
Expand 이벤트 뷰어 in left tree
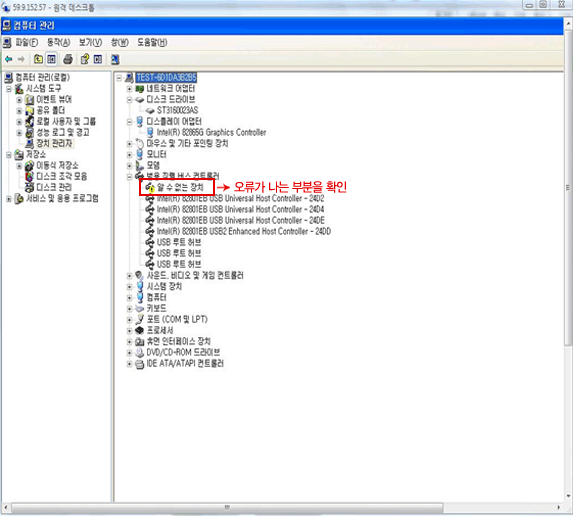pos(19,100)
